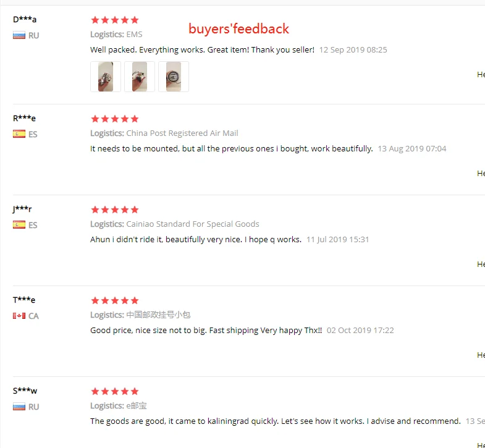485x448 pixels.
Task: Open the third review photo thumbnail
Action: point(174,77)
